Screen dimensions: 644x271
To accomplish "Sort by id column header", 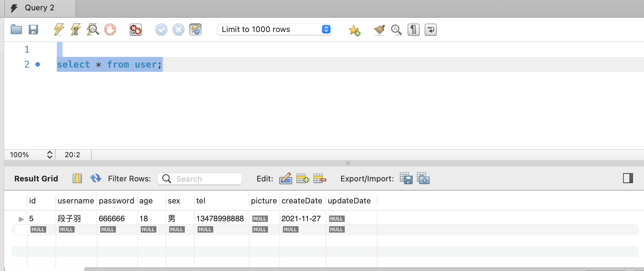I will [42, 201].
